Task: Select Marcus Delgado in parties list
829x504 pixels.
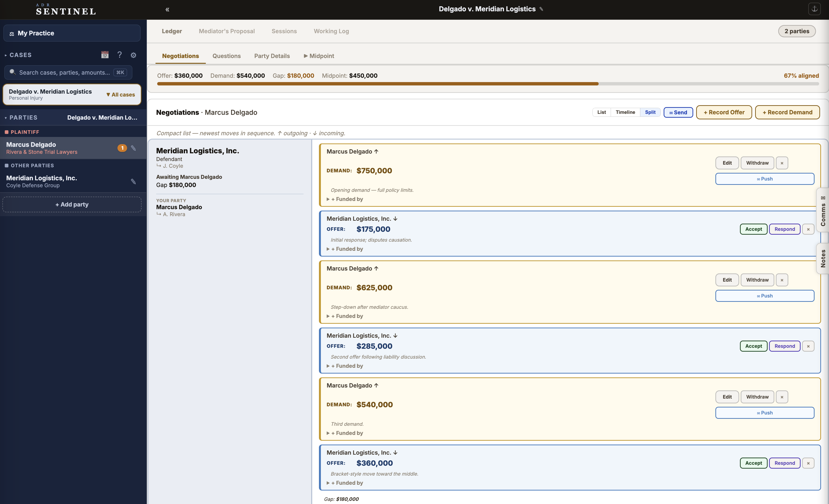Action: (73, 148)
